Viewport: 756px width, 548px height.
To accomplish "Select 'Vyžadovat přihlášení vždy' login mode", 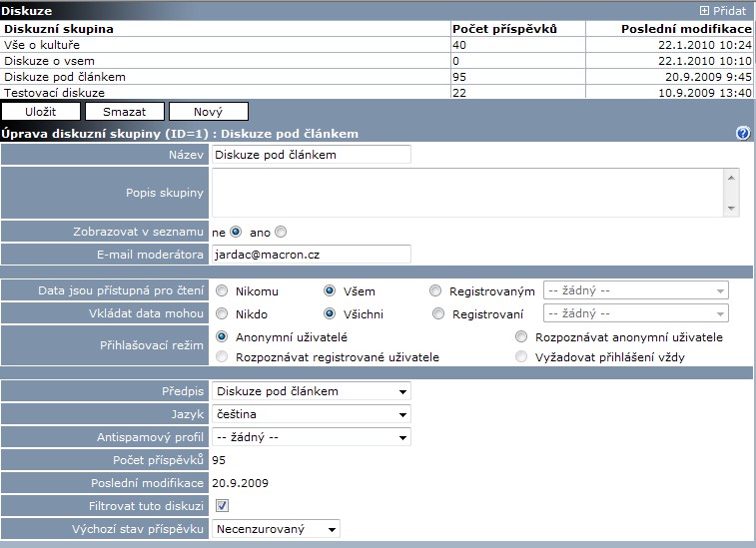I will click(x=520, y=356).
